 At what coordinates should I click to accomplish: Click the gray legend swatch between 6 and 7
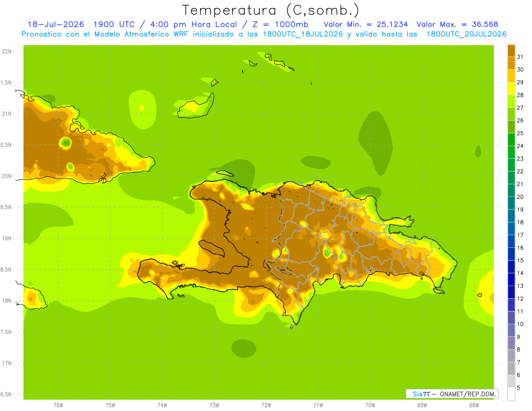(511, 368)
